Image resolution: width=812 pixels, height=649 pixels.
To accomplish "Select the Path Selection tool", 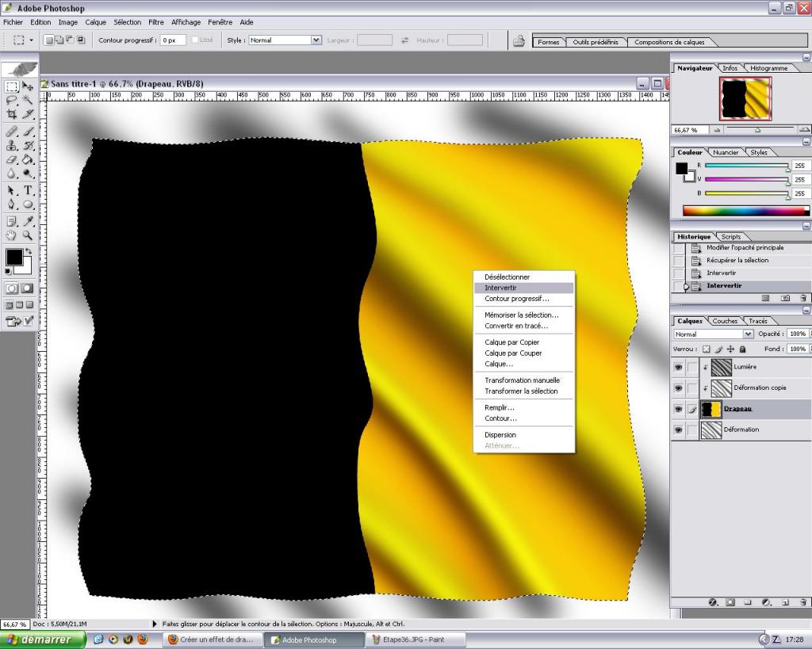I will (x=12, y=190).
